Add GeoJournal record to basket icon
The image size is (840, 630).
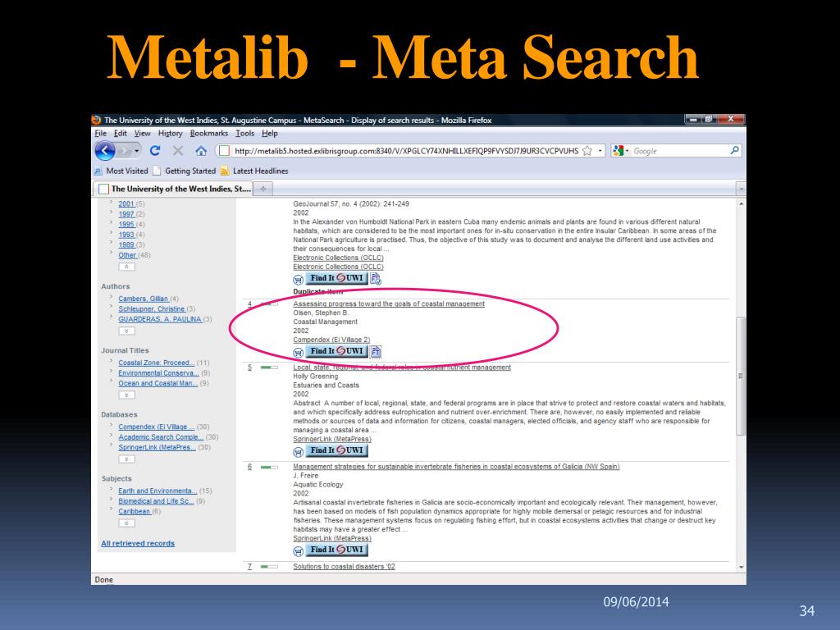tap(299, 280)
